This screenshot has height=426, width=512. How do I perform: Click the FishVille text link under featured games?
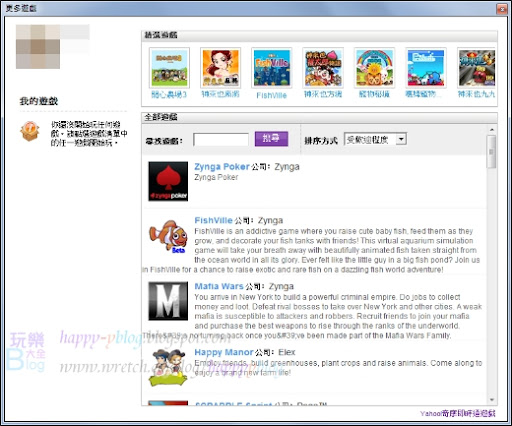(272, 95)
